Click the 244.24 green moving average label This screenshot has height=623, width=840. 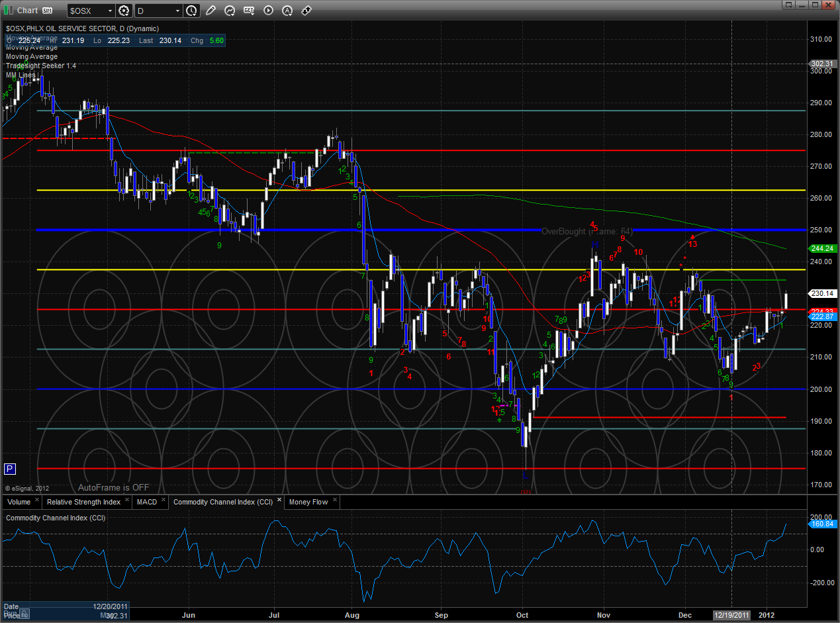821,248
